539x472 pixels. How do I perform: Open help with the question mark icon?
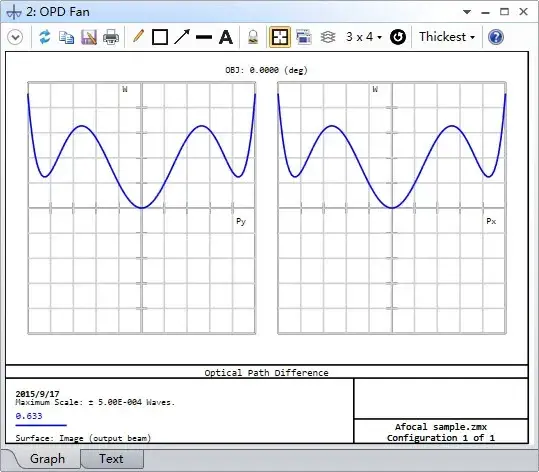coord(496,37)
